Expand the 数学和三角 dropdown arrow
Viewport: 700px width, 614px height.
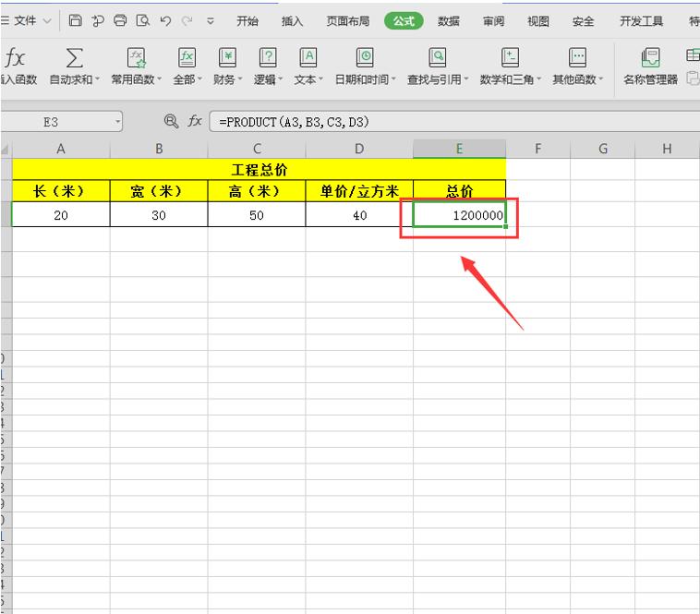click(x=538, y=79)
